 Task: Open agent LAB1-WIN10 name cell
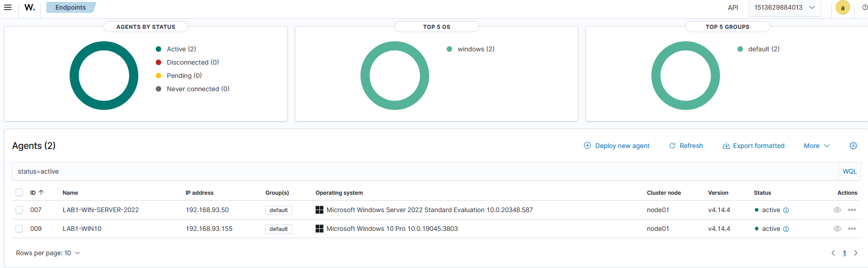coord(82,229)
